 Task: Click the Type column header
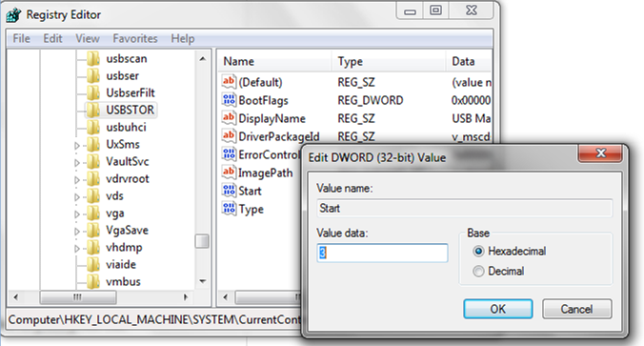pos(389,61)
